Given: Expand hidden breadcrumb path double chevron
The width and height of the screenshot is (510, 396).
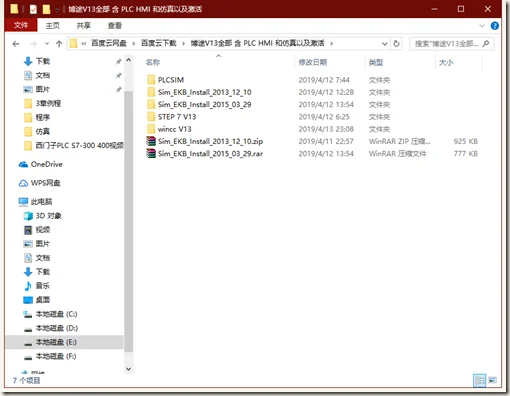Looking at the screenshot, I should [84, 44].
